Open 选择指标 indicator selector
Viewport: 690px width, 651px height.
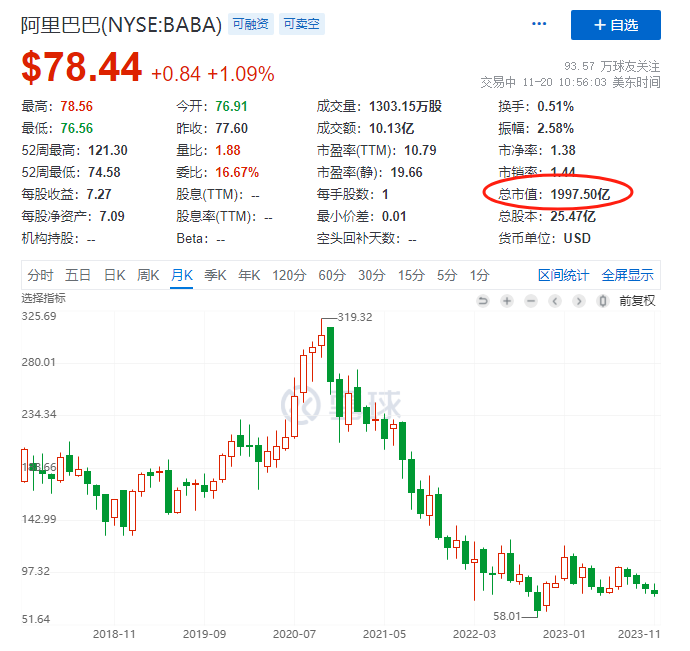pyautogui.click(x=44, y=298)
